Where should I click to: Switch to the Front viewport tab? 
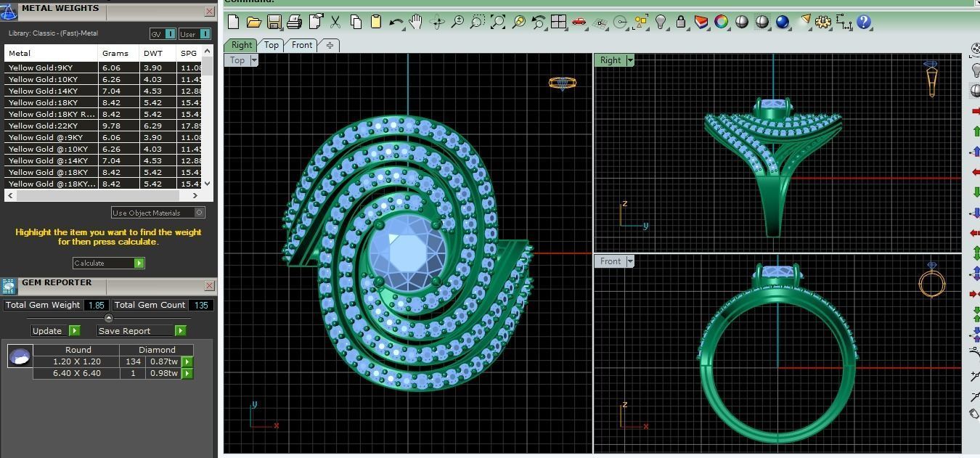pos(302,45)
